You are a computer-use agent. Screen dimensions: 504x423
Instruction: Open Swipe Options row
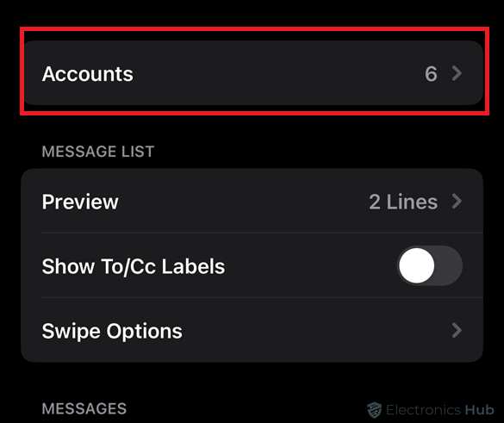[252, 330]
